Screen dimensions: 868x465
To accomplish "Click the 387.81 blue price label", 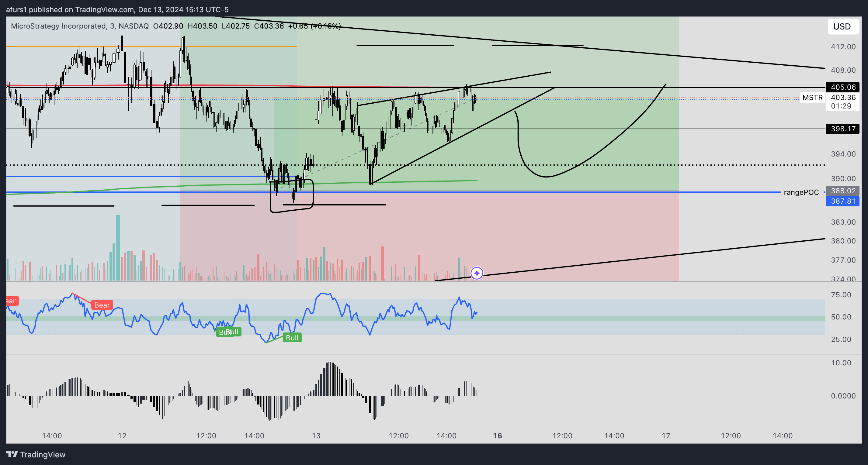I will (842, 201).
